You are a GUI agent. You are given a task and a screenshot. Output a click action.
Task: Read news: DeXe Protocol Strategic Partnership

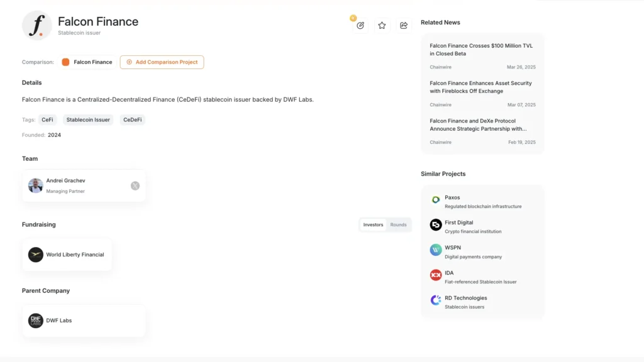[478, 125]
